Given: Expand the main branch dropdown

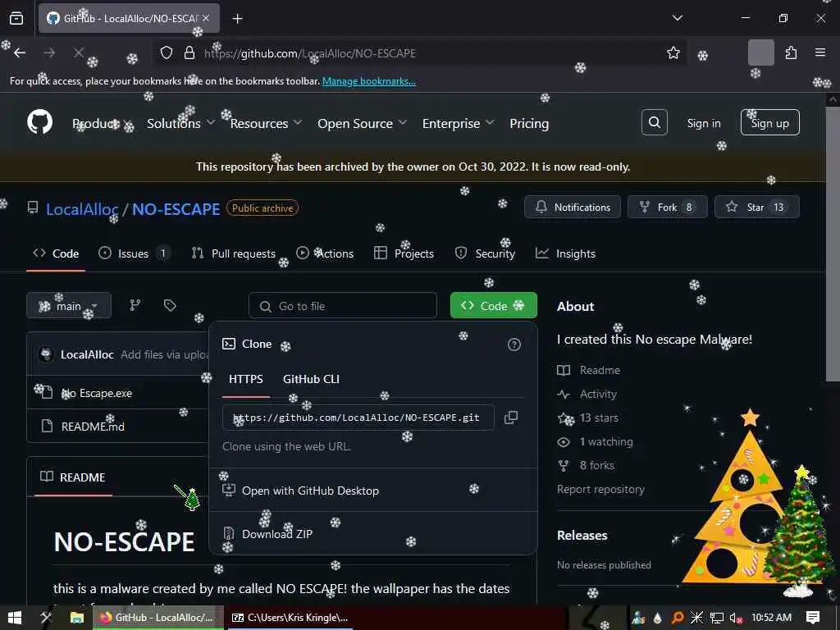Looking at the screenshot, I should 69,305.
